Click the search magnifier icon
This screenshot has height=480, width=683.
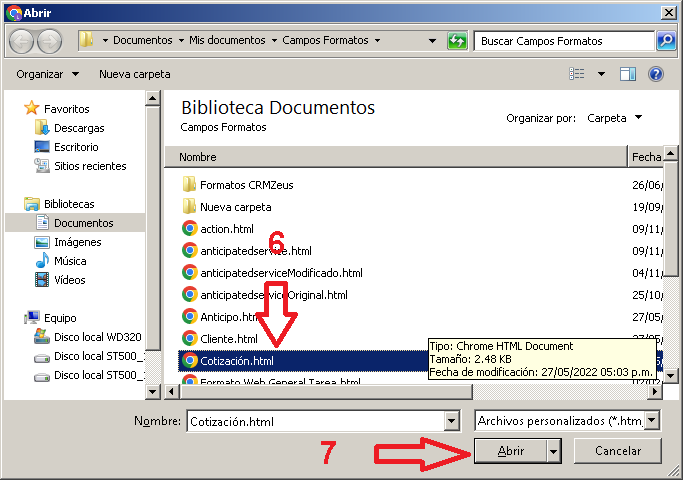tap(665, 41)
